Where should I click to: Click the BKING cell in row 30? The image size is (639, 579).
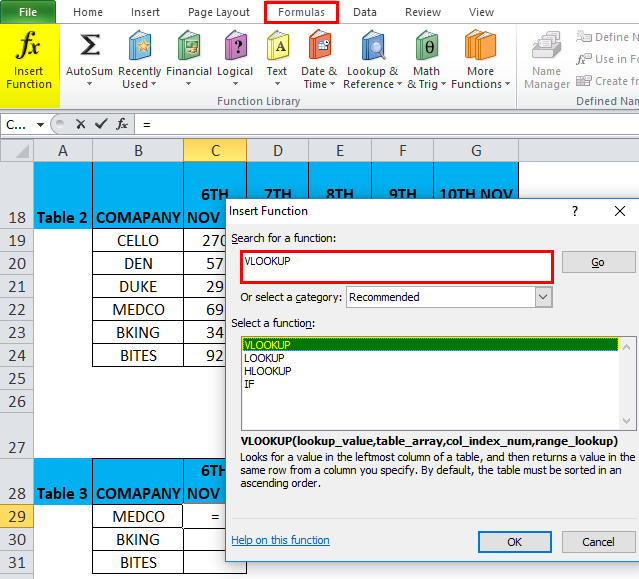click(138, 539)
